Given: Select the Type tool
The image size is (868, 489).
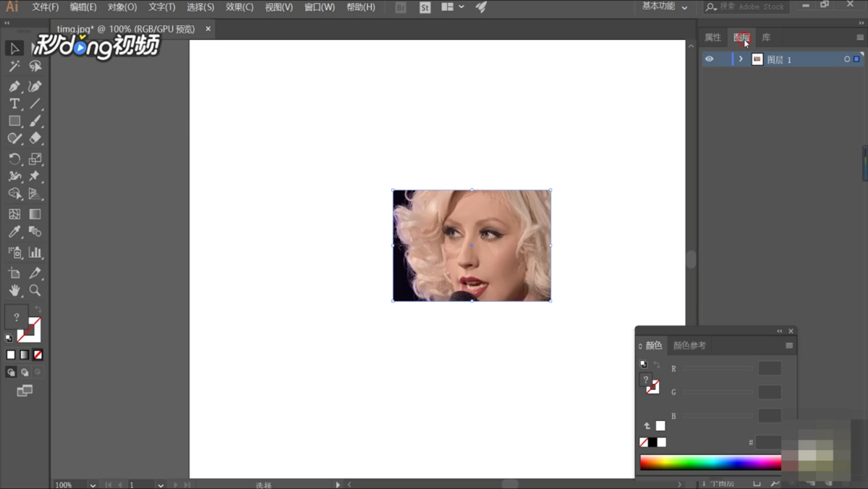Looking at the screenshot, I should [x=14, y=104].
